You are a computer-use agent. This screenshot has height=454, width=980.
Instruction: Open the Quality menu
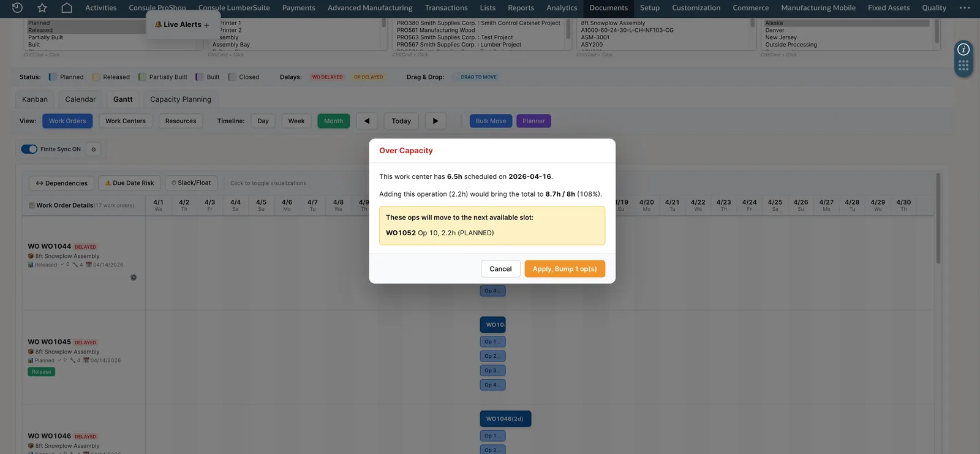[x=934, y=8]
